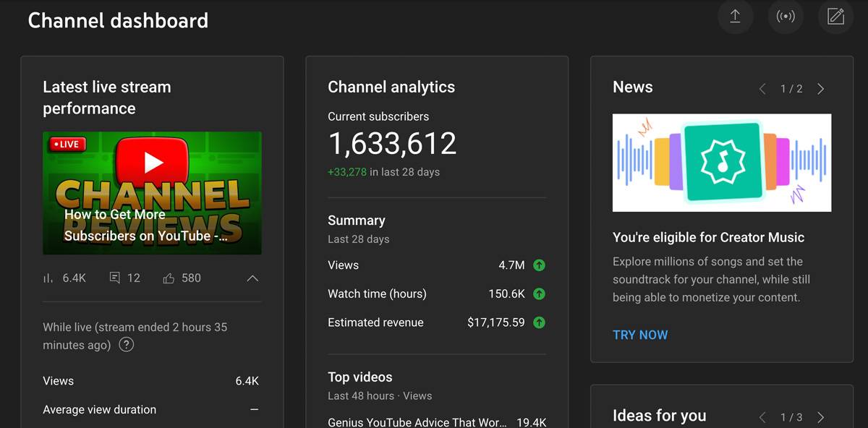Image resolution: width=868 pixels, height=428 pixels.
Task: Go to previous News card
Action: (x=762, y=89)
